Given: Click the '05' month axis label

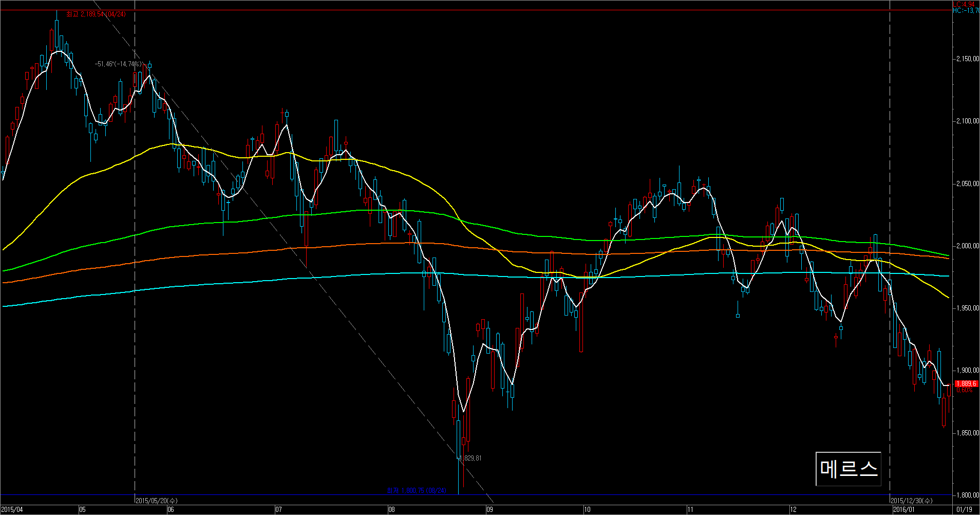Looking at the screenshot, I should click(x=83, y=510).
